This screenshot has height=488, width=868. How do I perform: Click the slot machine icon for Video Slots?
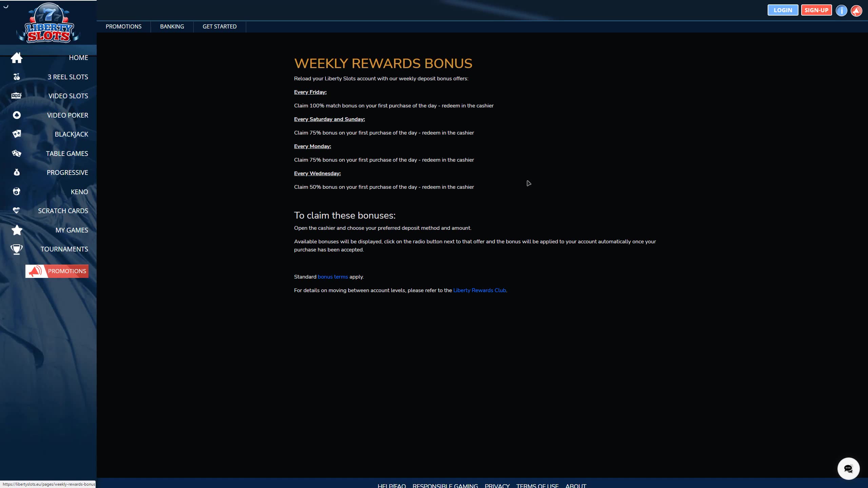click(16, 96)
